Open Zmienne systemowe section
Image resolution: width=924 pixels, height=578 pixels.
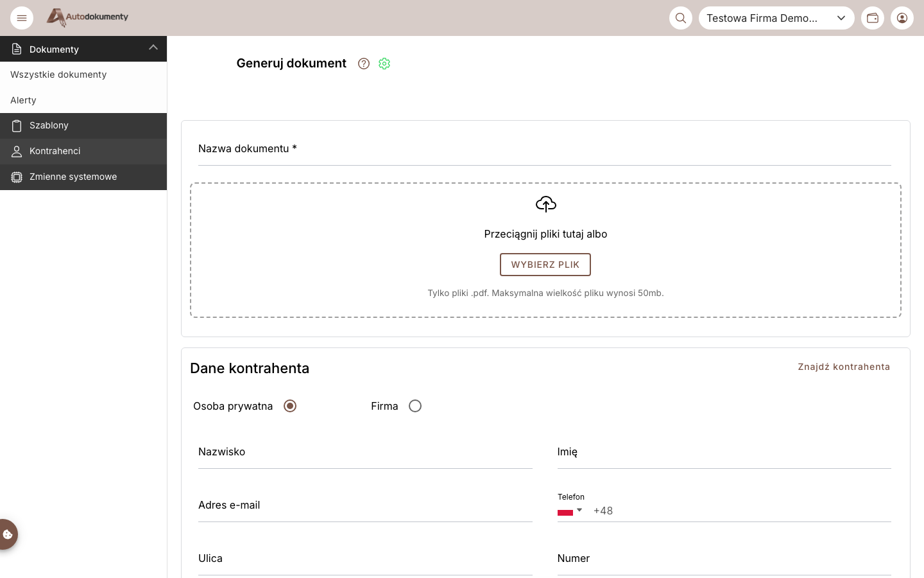[83, 177]
